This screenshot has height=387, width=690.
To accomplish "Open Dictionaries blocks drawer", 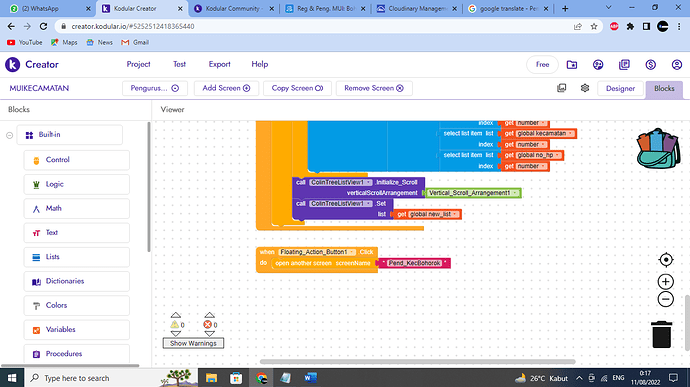I will pyautogui.click(x=77, y=281).
